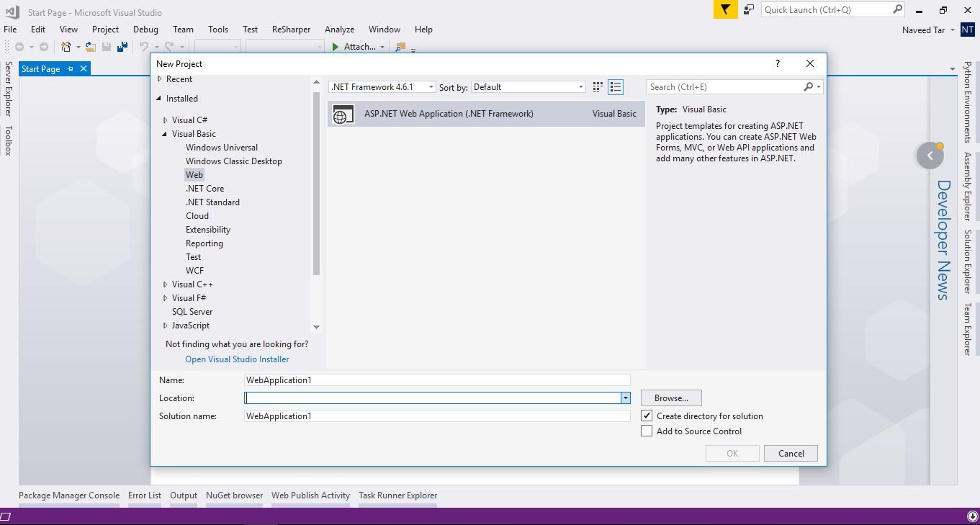The width and height of the screenshot is (980, 525).
Task: Click Open Visual Studio Installer link
Action: pyautogui.click(x=237, y=359)
